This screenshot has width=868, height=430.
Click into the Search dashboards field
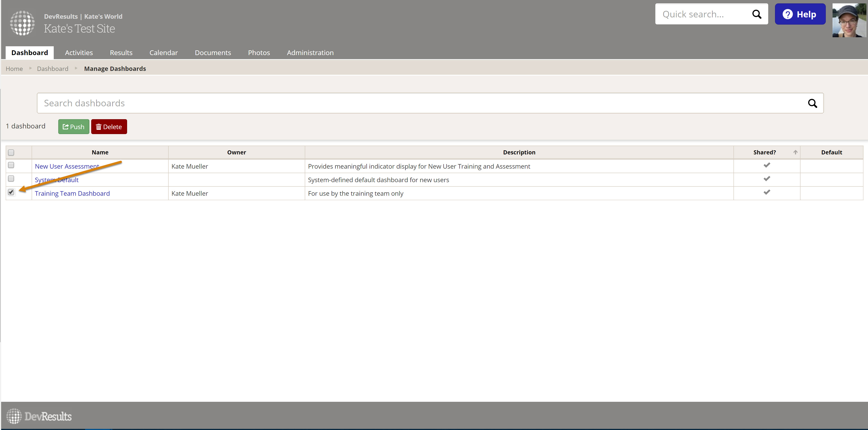(x=404, y=103)
